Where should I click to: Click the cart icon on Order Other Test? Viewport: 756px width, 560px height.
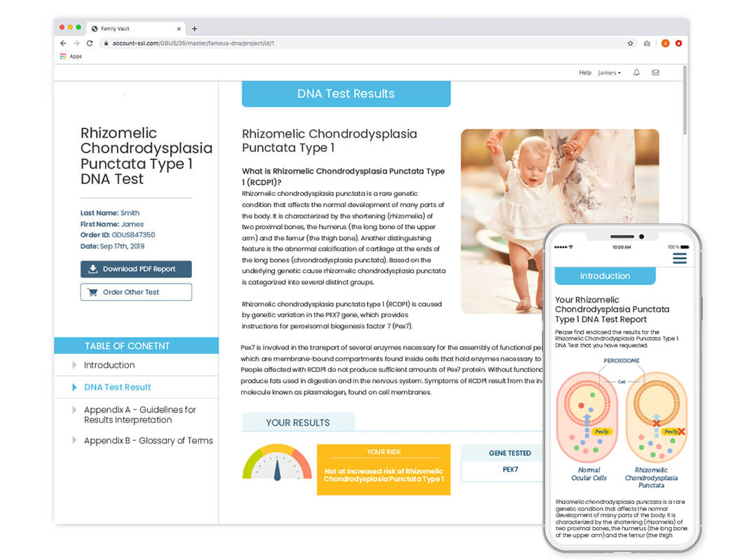point(92,292)
